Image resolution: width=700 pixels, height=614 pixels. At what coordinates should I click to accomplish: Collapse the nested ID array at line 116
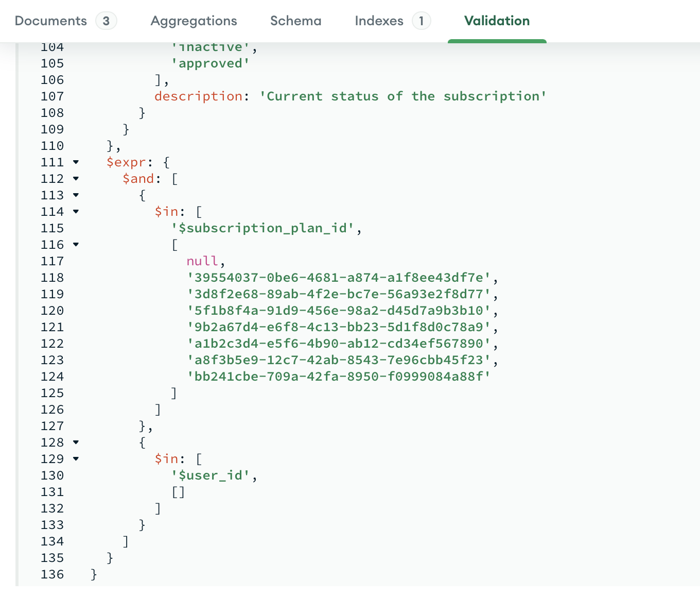tap(76, 245)
